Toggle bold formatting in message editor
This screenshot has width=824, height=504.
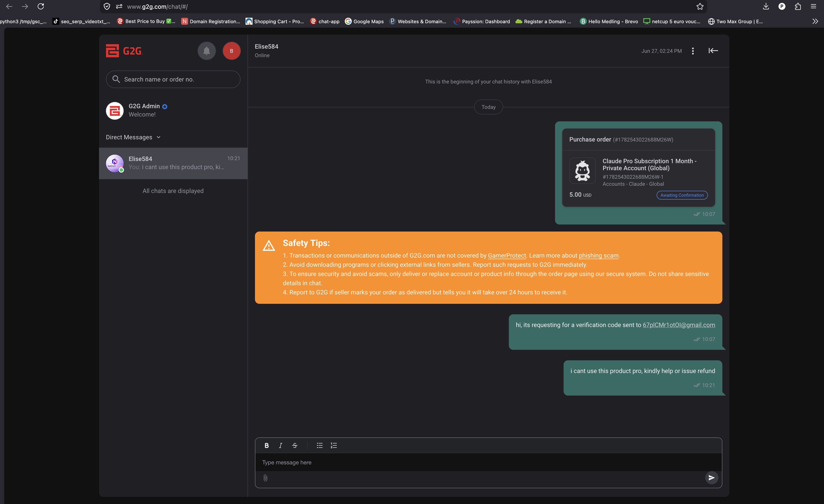tap(267, 446)
